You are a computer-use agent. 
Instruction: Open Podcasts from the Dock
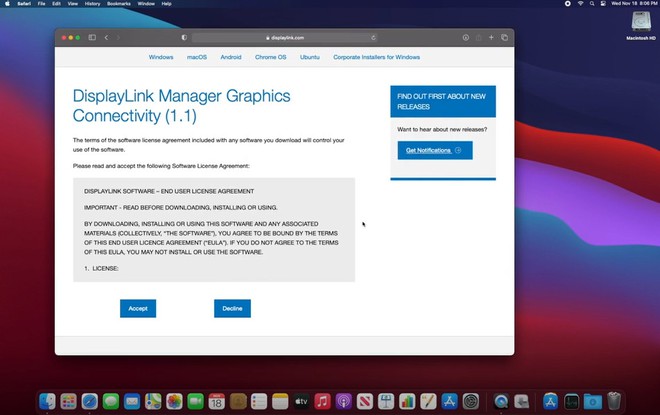pyautogui.click(x=343, y=402)
